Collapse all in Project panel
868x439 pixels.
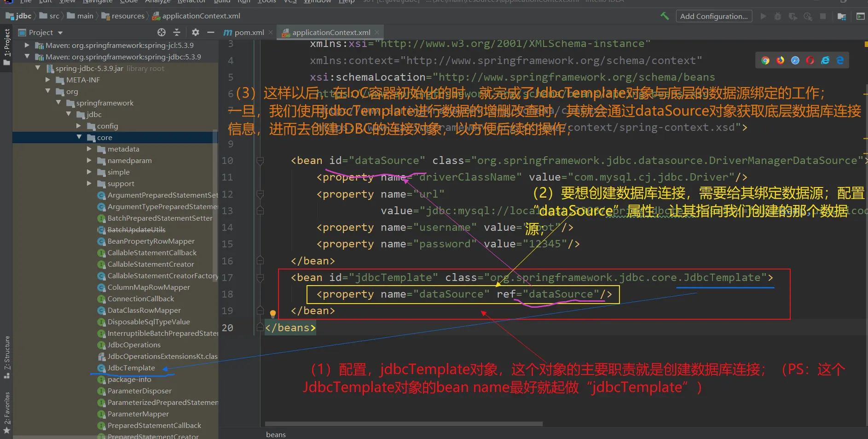click(177, 32)
